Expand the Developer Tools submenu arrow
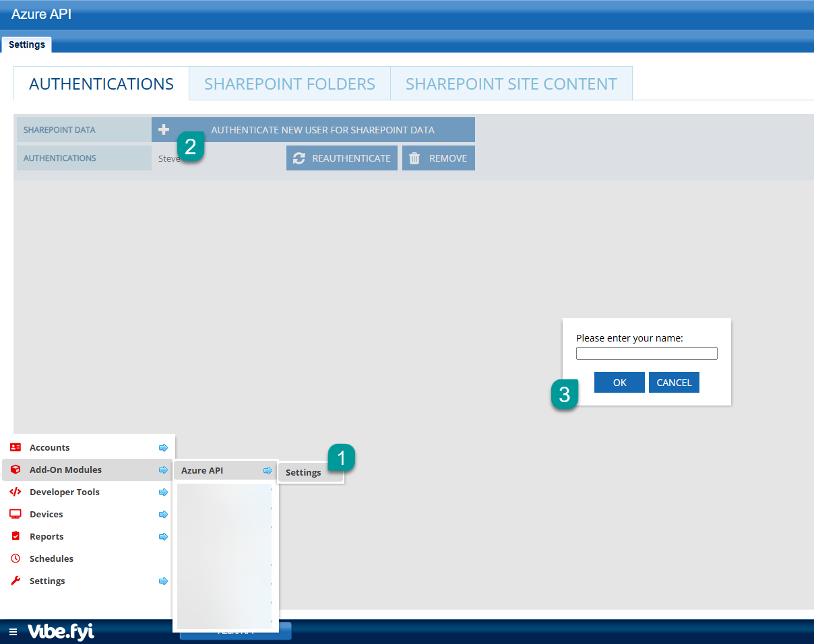 pos(163,492)
